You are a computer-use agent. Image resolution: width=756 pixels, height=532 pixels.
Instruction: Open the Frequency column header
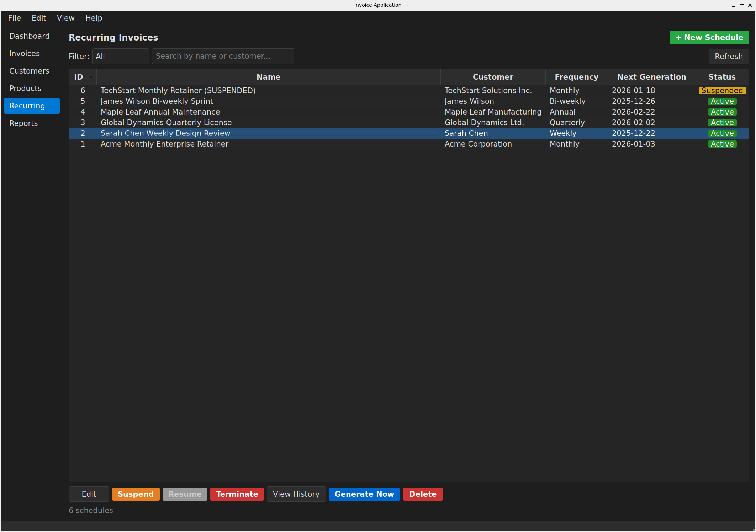(x=576, y=77)
